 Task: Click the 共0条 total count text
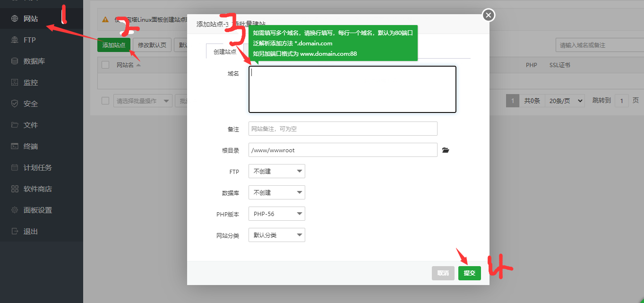coord(532,101)
